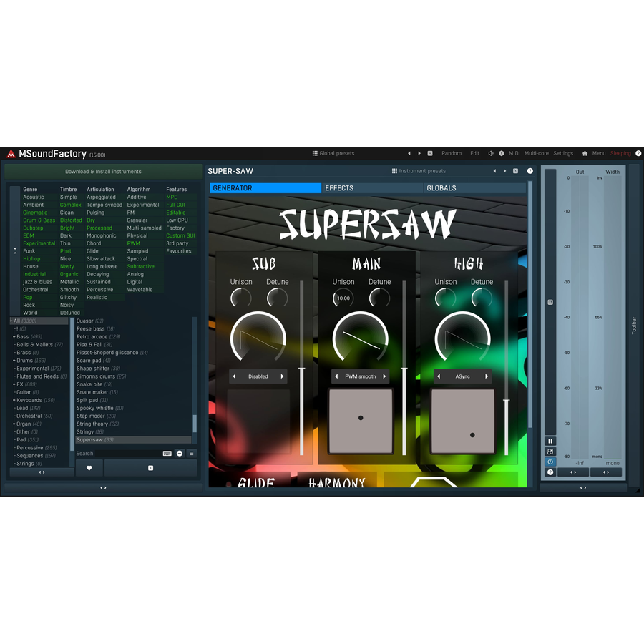This screenshot has width=644, height=644.
Task: Switch to the GLOBALS tab
Action: (474, 188)
